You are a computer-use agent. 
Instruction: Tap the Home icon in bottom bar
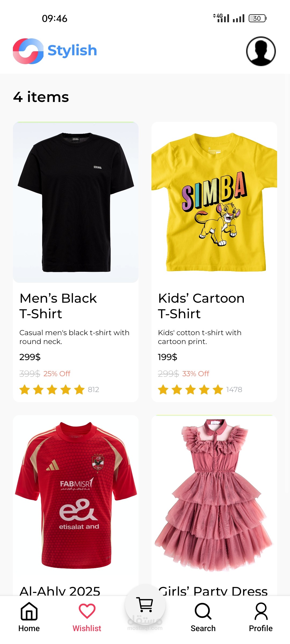(29, 612)
